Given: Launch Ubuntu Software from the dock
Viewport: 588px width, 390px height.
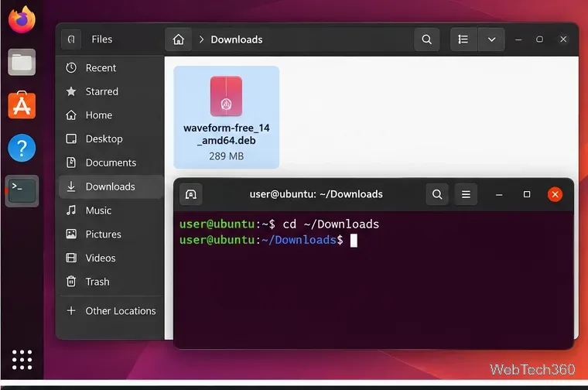Looking at the screenshot, I should [x=22, y=105].
